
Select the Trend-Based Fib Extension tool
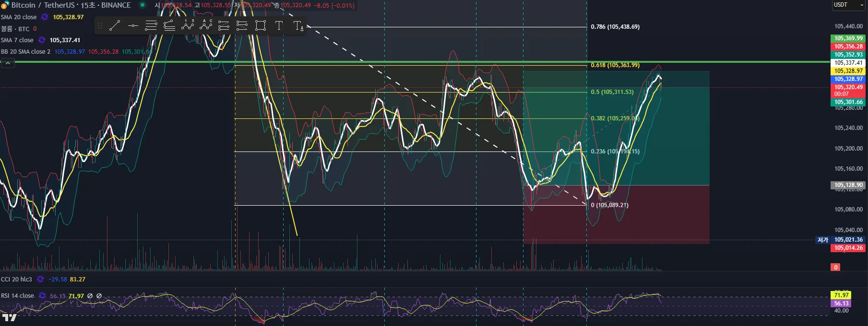[169, 25]
